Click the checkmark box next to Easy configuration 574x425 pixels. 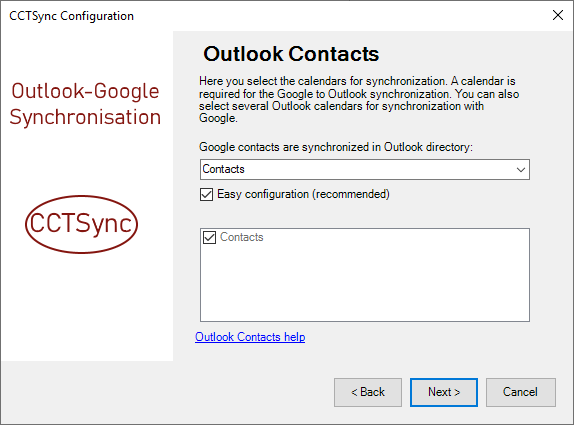206,194
